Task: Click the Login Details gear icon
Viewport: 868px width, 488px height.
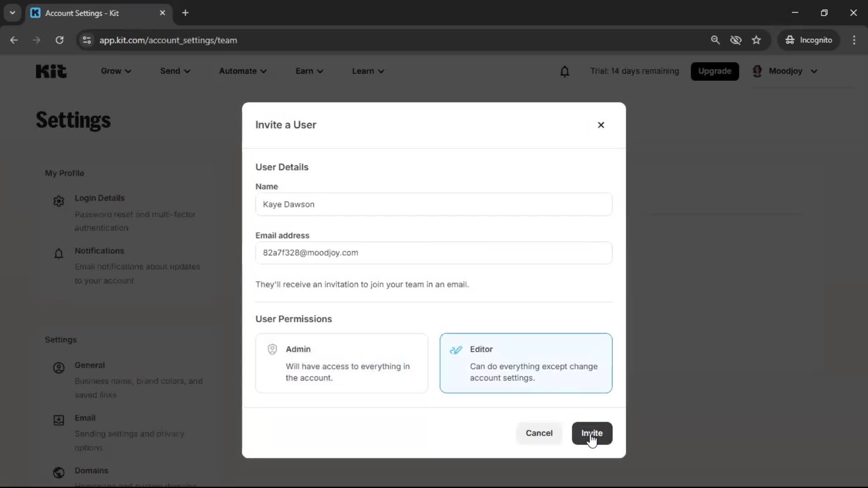Action: 58,201
